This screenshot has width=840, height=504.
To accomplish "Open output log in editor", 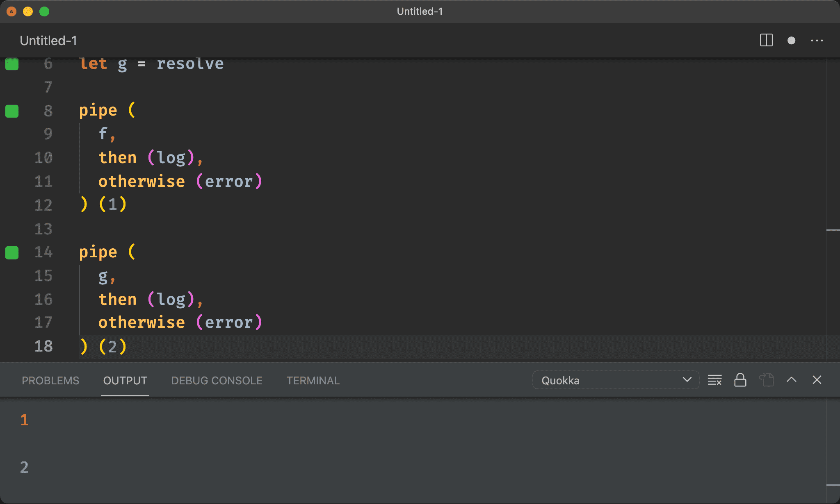I will 766,380.
